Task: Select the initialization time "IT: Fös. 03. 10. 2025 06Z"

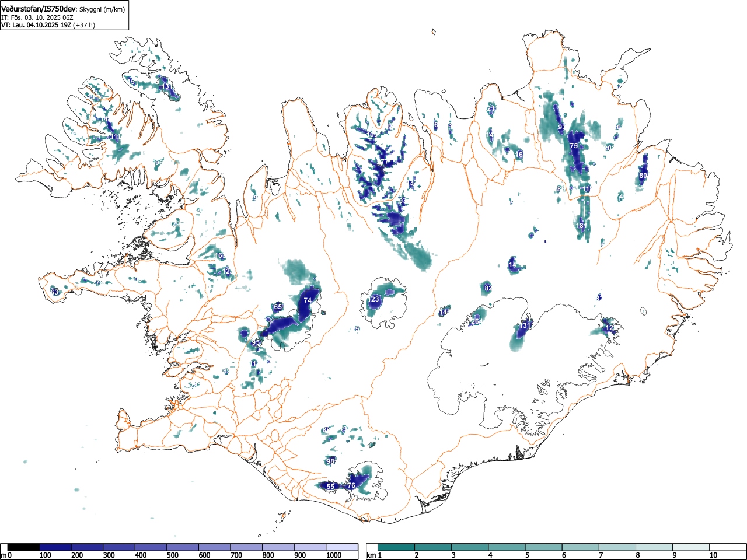Action: 37,17
